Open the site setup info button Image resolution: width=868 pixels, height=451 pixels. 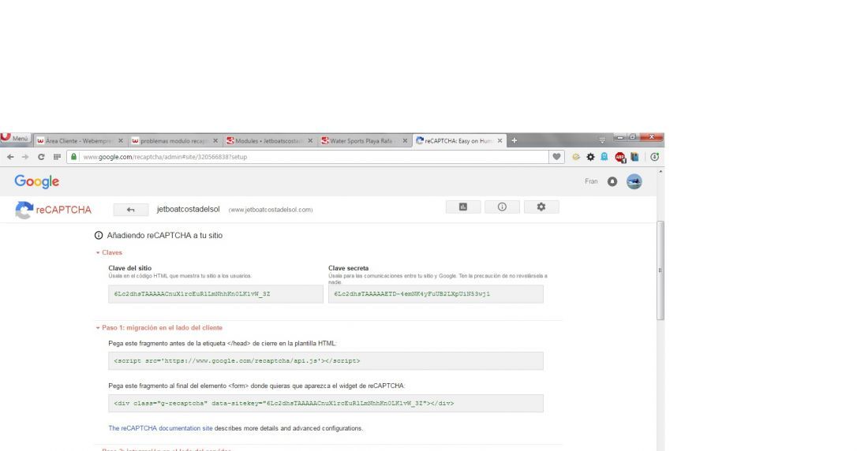pos(502,207)
